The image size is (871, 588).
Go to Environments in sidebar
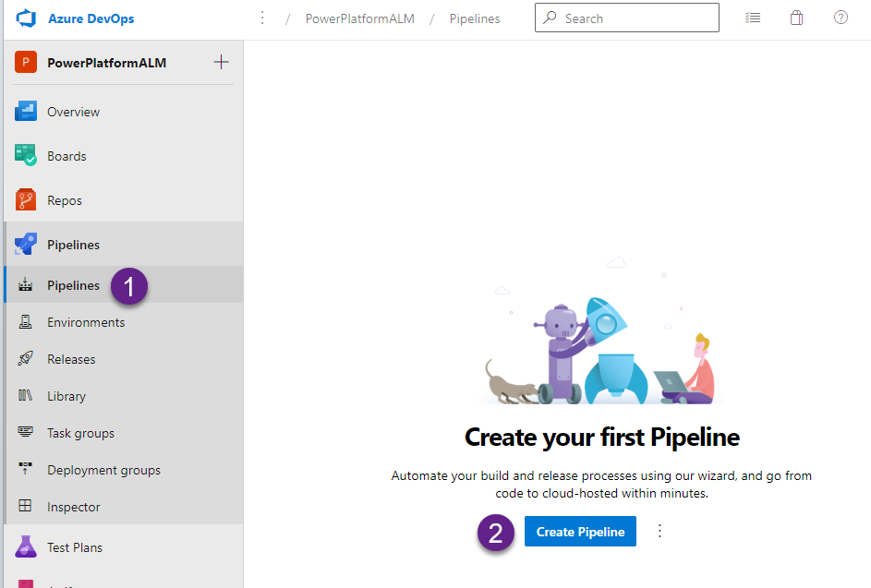[86, 322]
